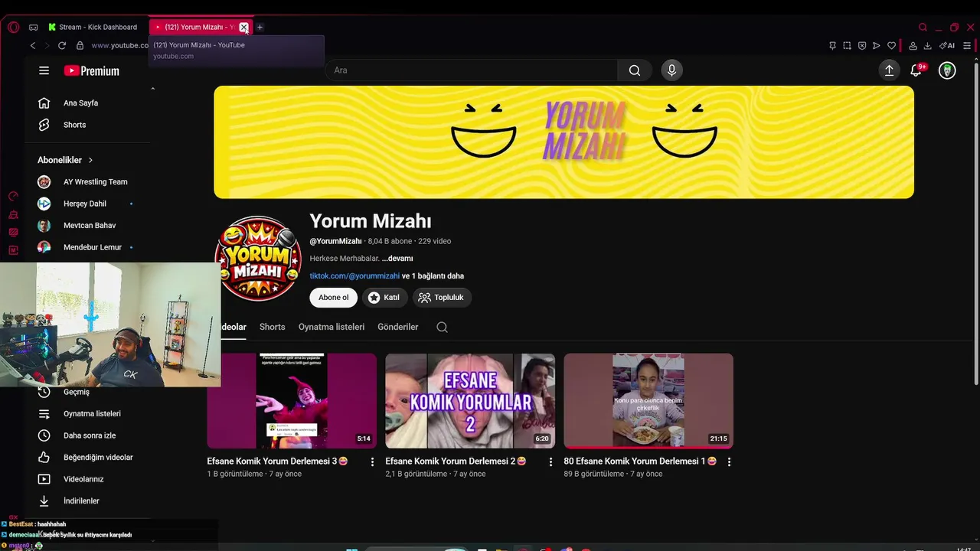
Task: Click the Yorum Mizahı yellow banner
Action: [563, 142]
